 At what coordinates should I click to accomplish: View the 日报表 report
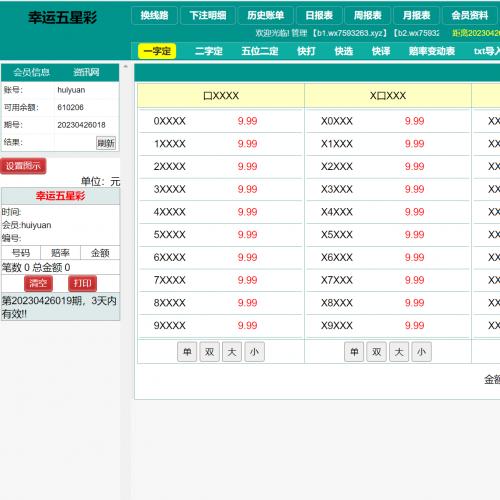click(319, 16)
